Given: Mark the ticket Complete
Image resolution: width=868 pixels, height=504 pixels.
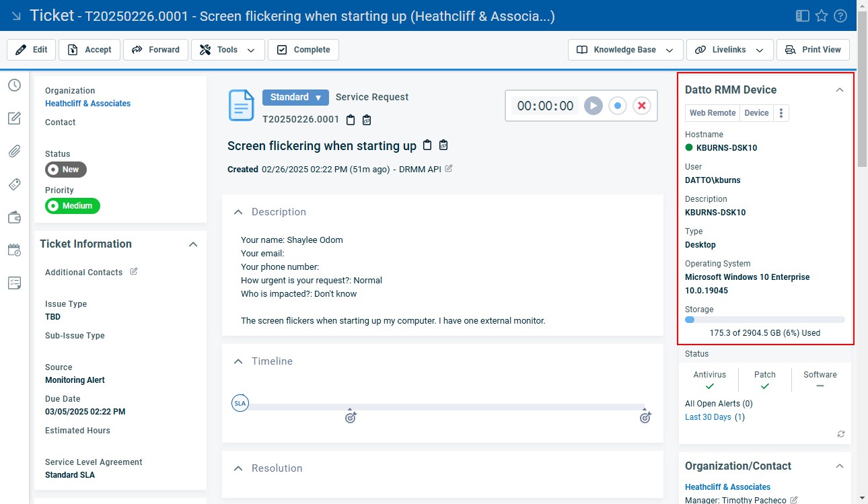Looking at the screenshot, I should click(303, 50).
